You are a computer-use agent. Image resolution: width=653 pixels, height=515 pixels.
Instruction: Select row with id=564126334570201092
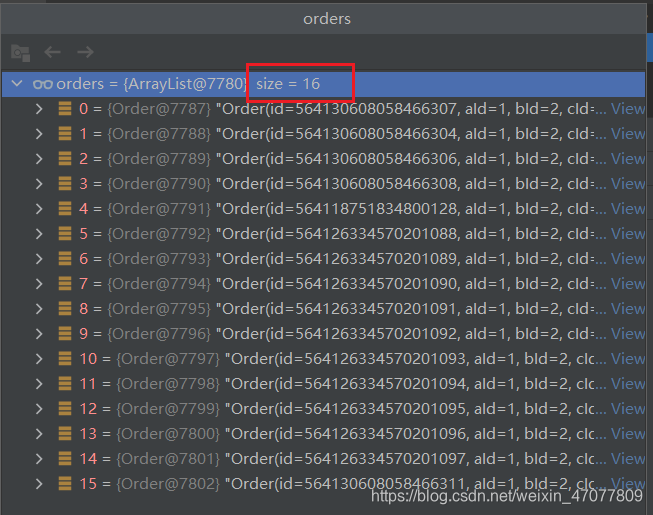point(324,334)
